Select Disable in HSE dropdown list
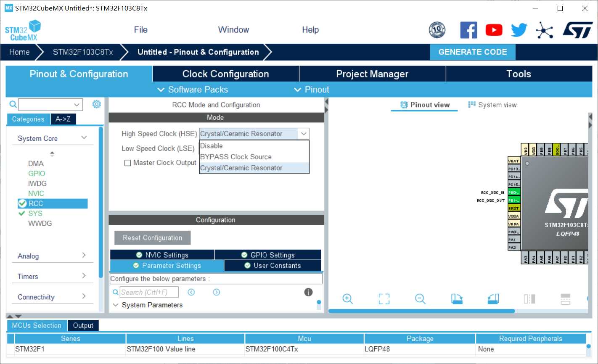Viewport: 598px width, 364px height. pos(254,146)
